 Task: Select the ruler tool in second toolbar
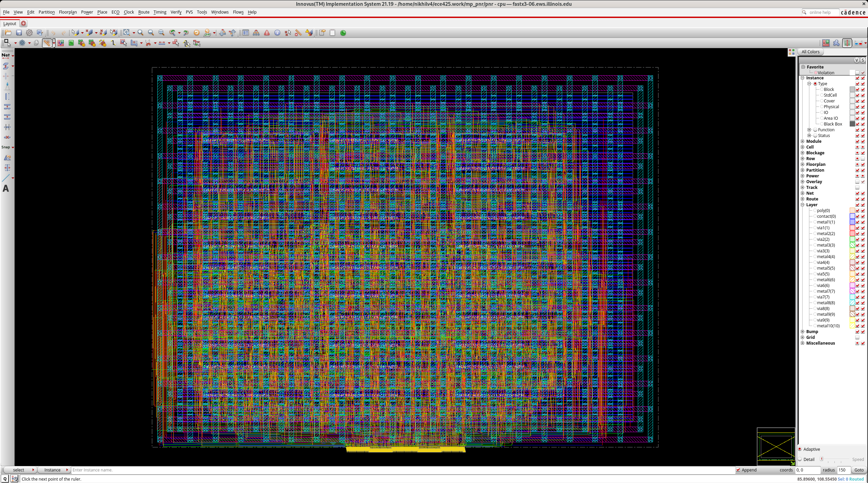click(x=47, y=43)
